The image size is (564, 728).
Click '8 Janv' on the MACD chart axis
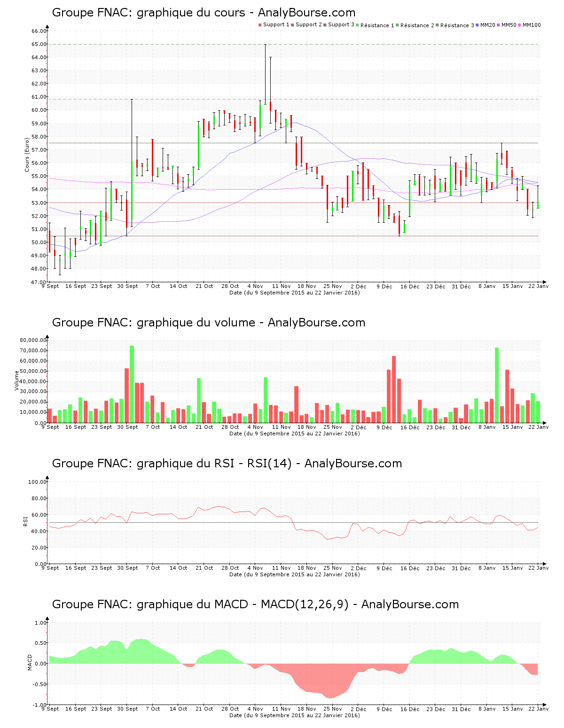tap(487, 709)
